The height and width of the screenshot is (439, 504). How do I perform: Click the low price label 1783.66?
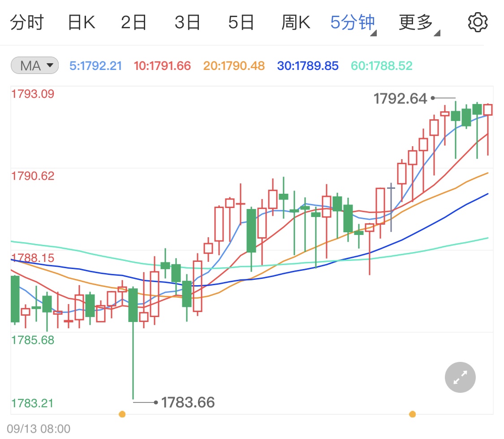click(x=188, y=402)
